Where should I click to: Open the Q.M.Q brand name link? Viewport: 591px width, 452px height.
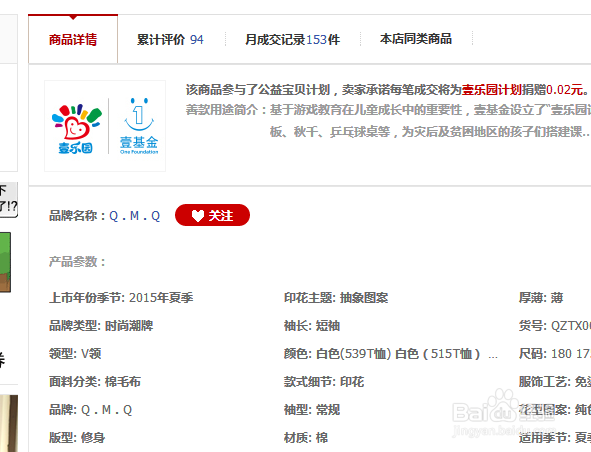coord(135,216)
